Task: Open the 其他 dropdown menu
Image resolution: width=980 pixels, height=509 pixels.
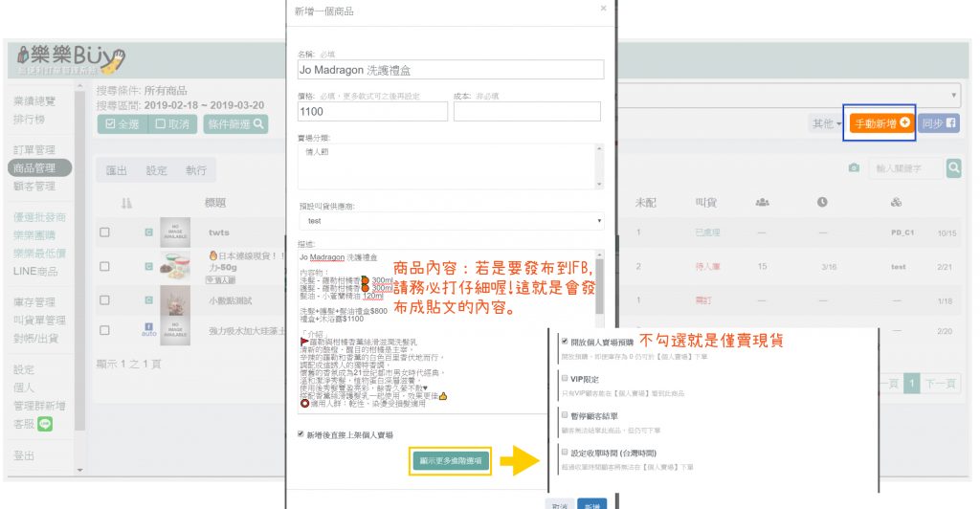Action: (826, 123)
